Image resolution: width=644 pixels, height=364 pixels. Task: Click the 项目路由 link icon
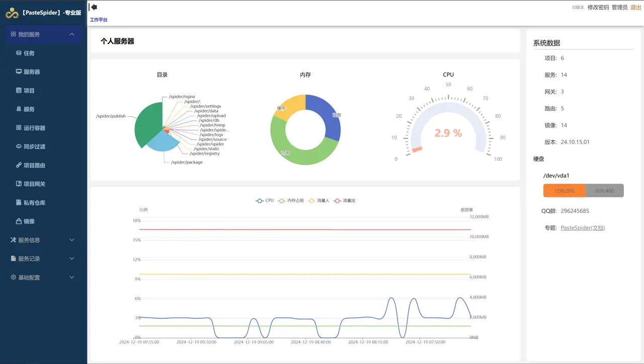tap(19, 165)
